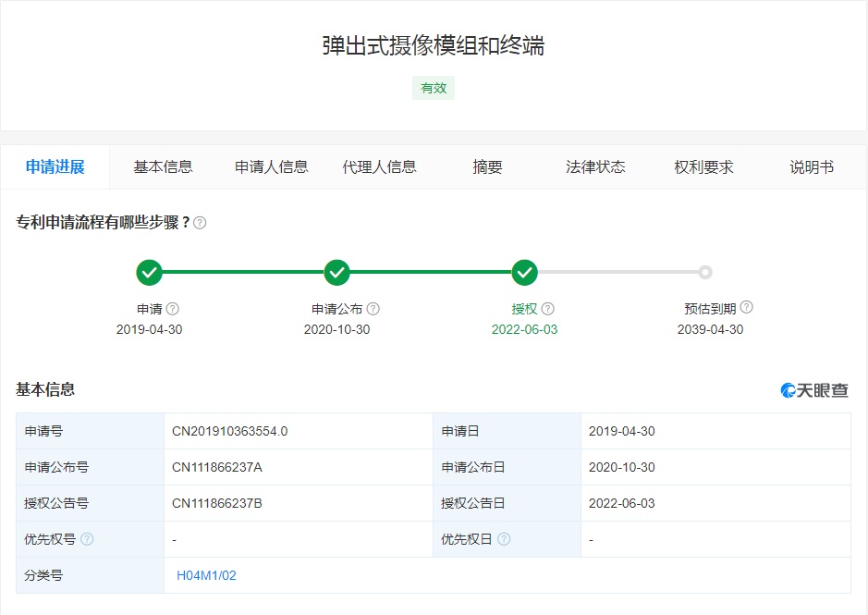Click the 申请公布日 label cell
The width and height of the screenshot is (868, 615).
(x=507, y=467)
